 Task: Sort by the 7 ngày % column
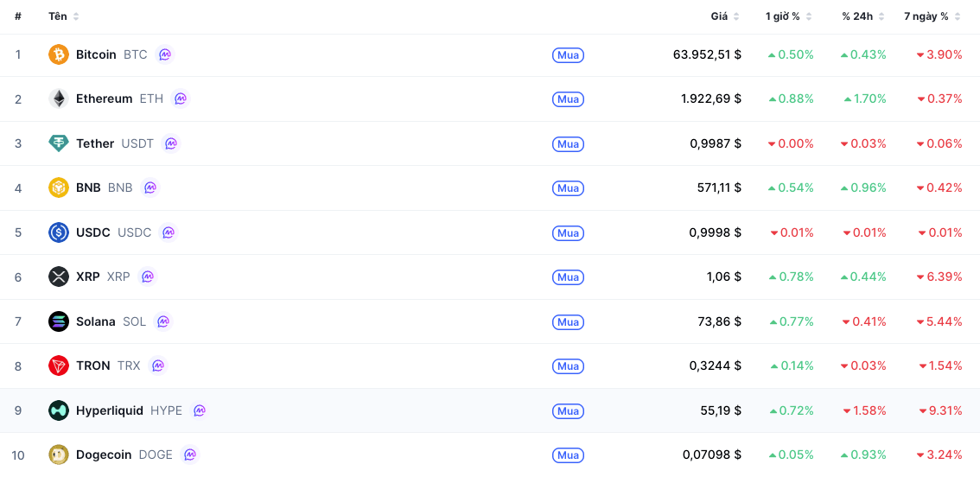932,16
